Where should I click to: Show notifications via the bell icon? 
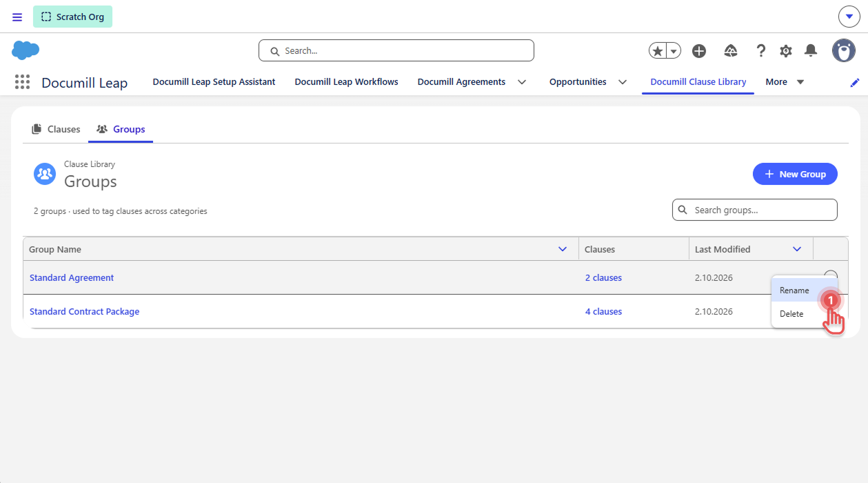click(811, 50)
